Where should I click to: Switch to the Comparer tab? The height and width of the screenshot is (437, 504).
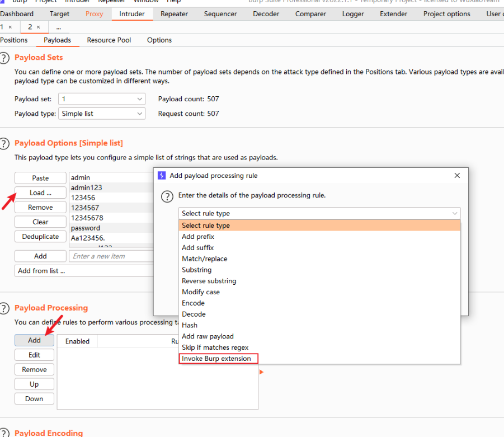[310, 14]
